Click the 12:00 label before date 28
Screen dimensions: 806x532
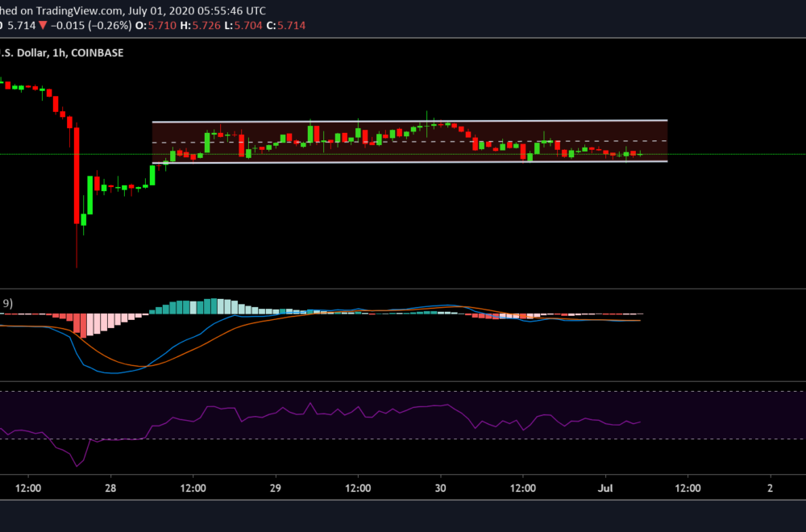(28, 488)
